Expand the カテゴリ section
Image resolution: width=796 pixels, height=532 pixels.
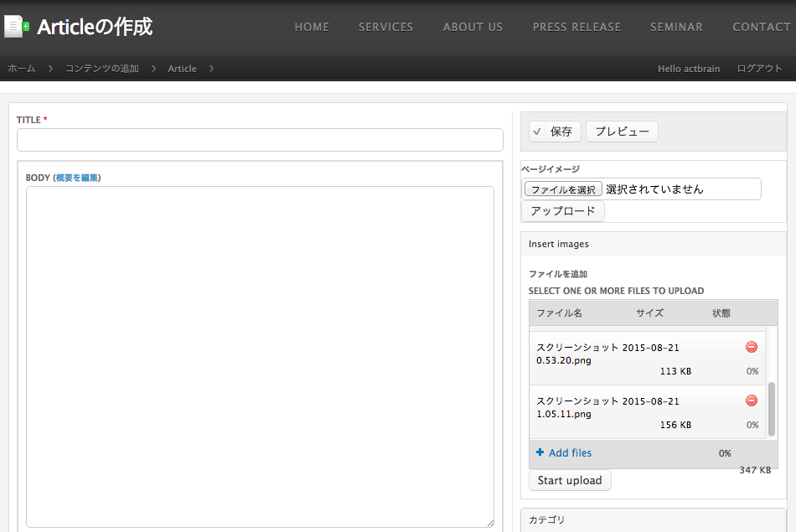[547, 519]
